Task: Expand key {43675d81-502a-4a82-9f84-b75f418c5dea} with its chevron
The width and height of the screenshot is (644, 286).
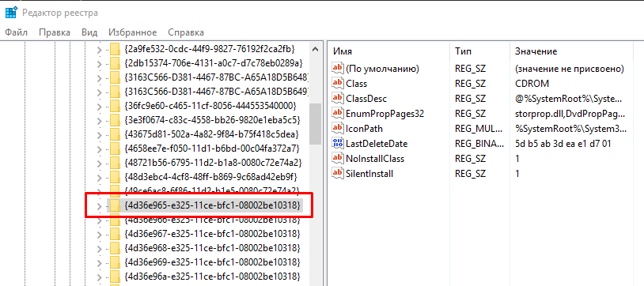Action: pyautogui.click(x=99, y=135)
